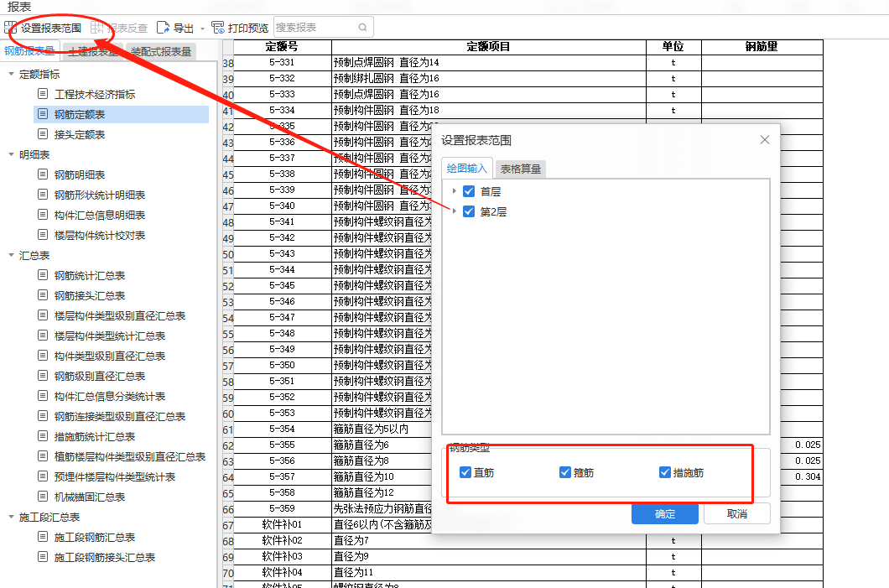Click the document icon beside 钢筋级别直径汇总表
Viewport: 889px width, 588px height.
(x=43, y=376)
